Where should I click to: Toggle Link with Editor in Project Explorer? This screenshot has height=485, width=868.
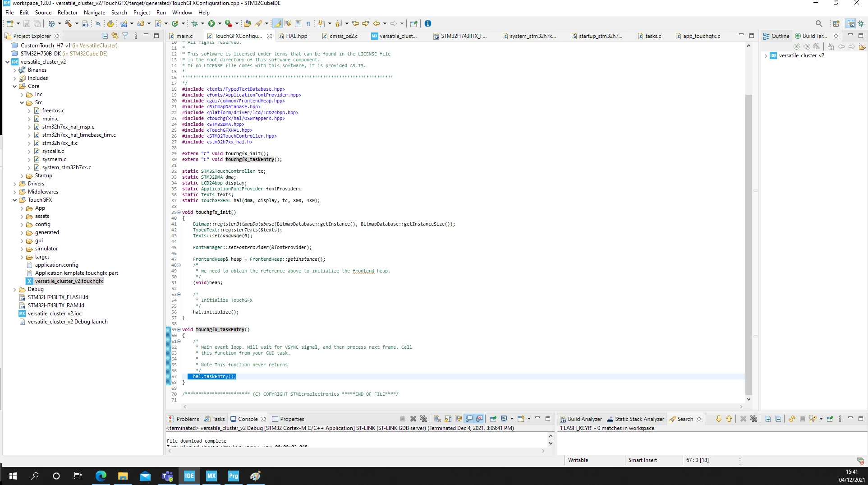pos(115,36)
